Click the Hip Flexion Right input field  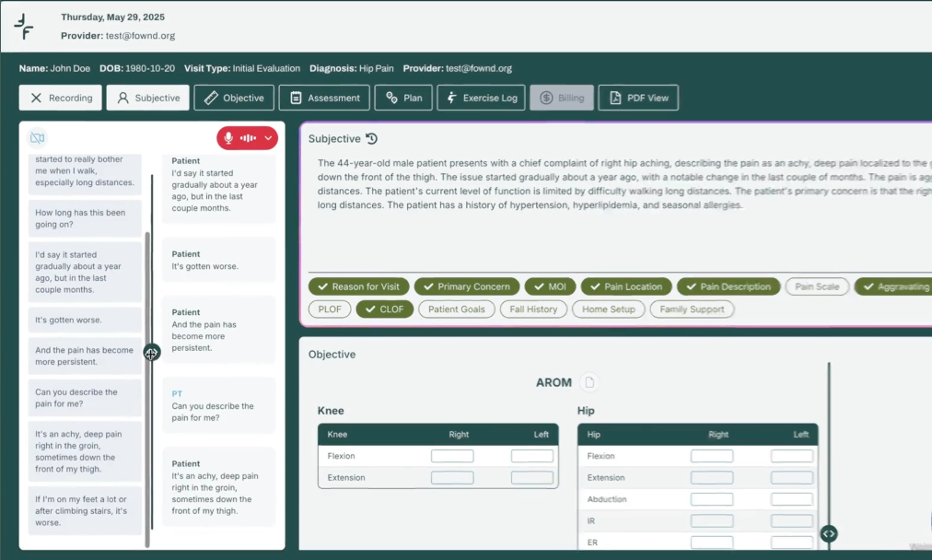[x=712, y=456]
